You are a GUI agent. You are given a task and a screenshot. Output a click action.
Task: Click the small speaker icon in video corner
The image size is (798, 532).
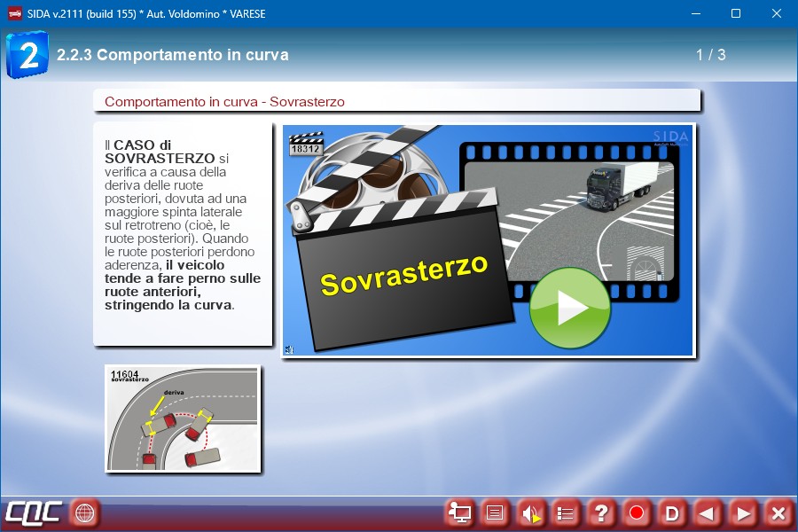pos(289,350)
